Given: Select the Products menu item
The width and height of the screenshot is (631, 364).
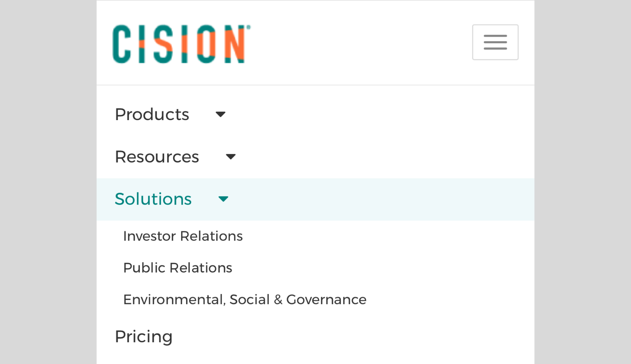Looking at the screenshot, I should pyautogui.click(x=152, y=114).
